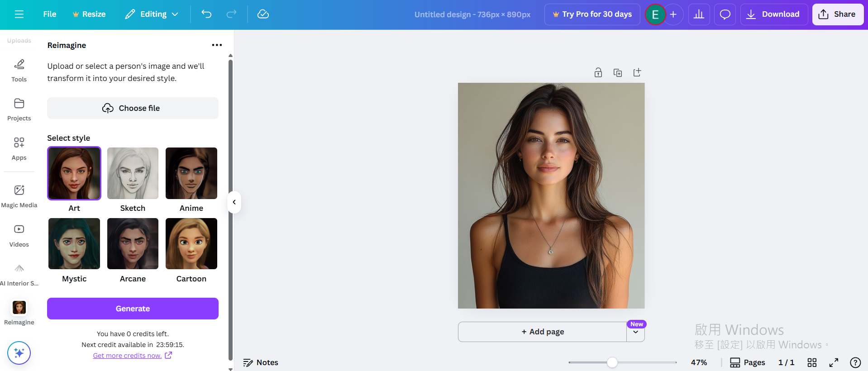
Task: Open grid view of pages
Action: [812, 362]
